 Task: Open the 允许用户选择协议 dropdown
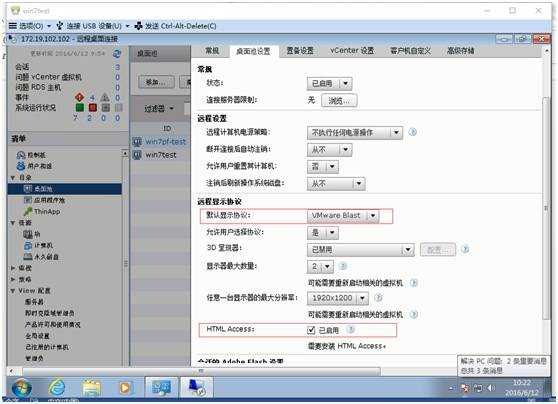[323, 233]
